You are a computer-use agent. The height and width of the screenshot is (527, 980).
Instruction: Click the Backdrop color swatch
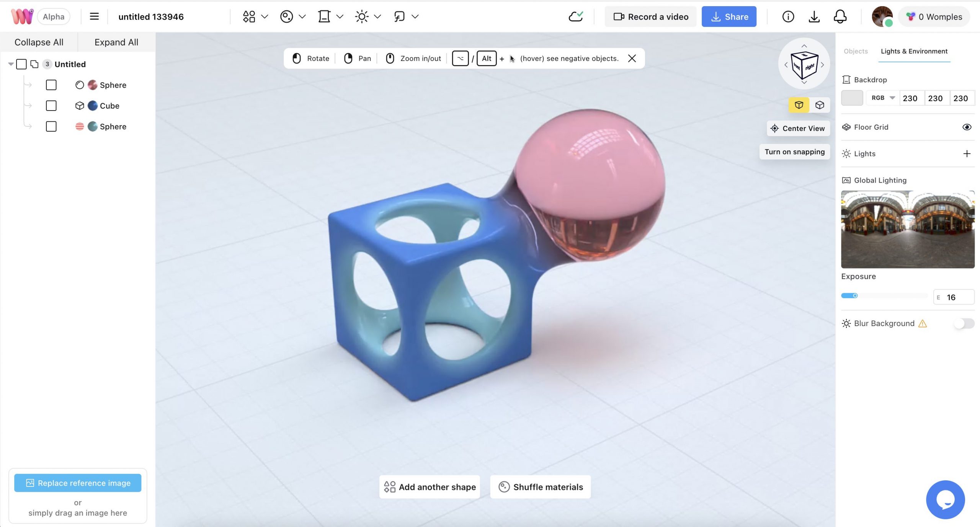(852, 98)
